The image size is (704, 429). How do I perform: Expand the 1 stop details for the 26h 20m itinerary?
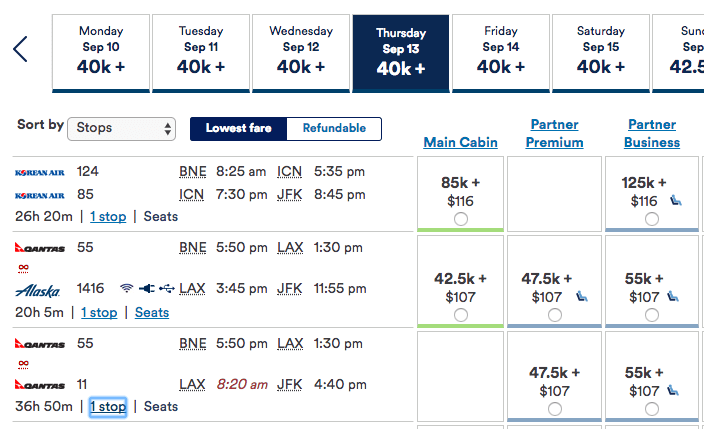point(108,216)
